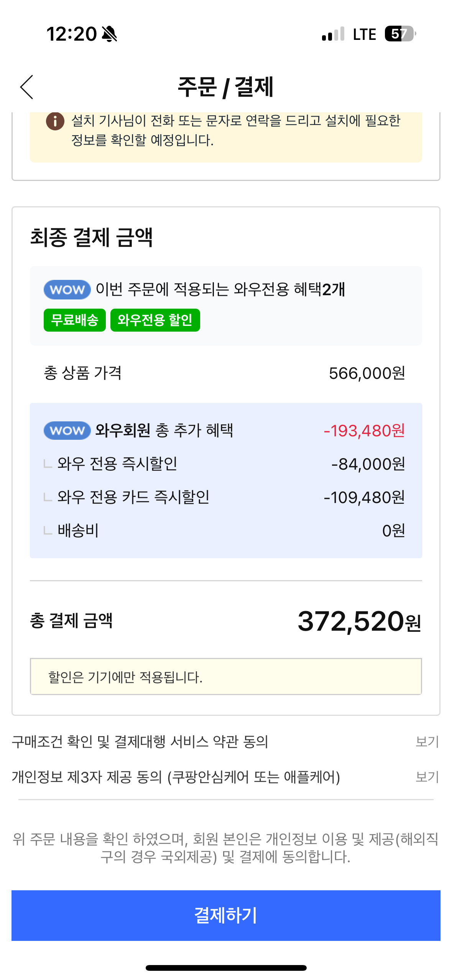Tap the 배송비 row
452x980 pixels.
(225, 531)
